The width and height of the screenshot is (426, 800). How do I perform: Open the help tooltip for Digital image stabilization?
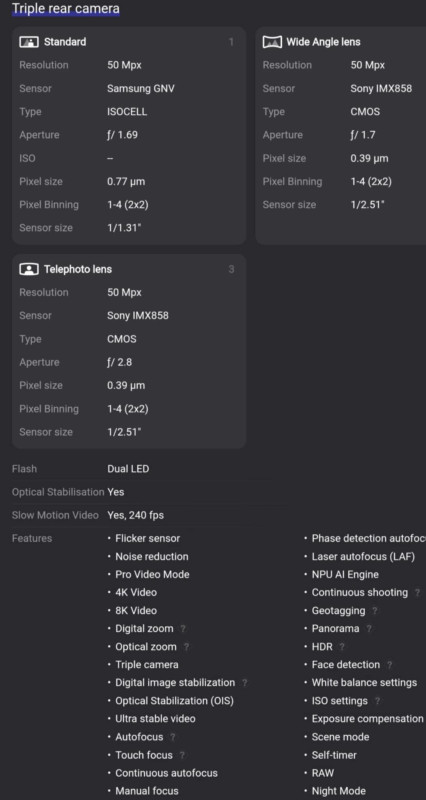coord(245,683)
